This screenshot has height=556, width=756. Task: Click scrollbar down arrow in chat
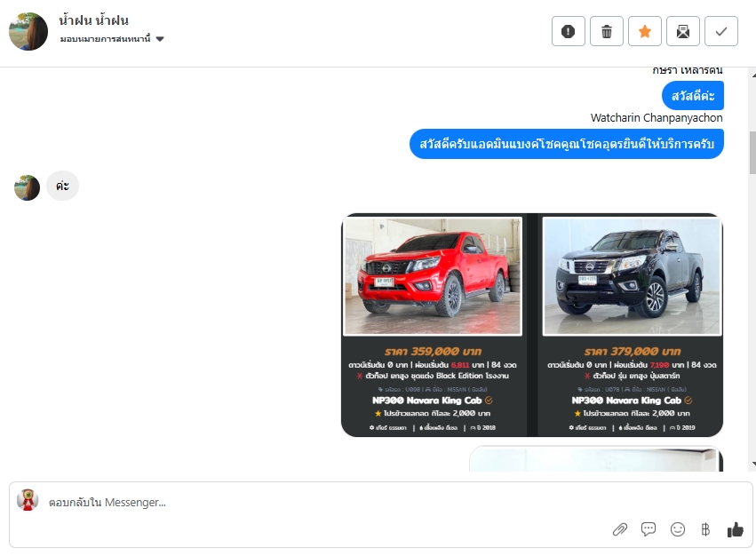point(753,464)
